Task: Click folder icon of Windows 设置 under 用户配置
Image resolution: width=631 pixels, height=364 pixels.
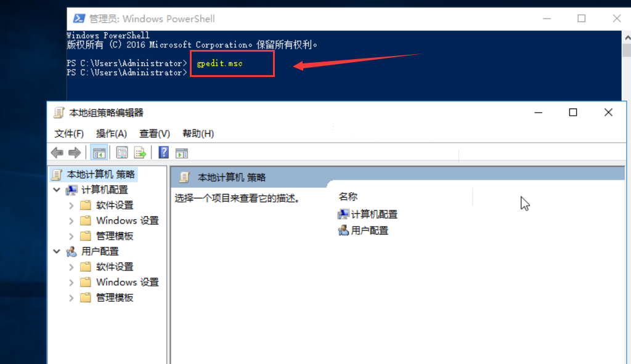Action: click(85, 282)
